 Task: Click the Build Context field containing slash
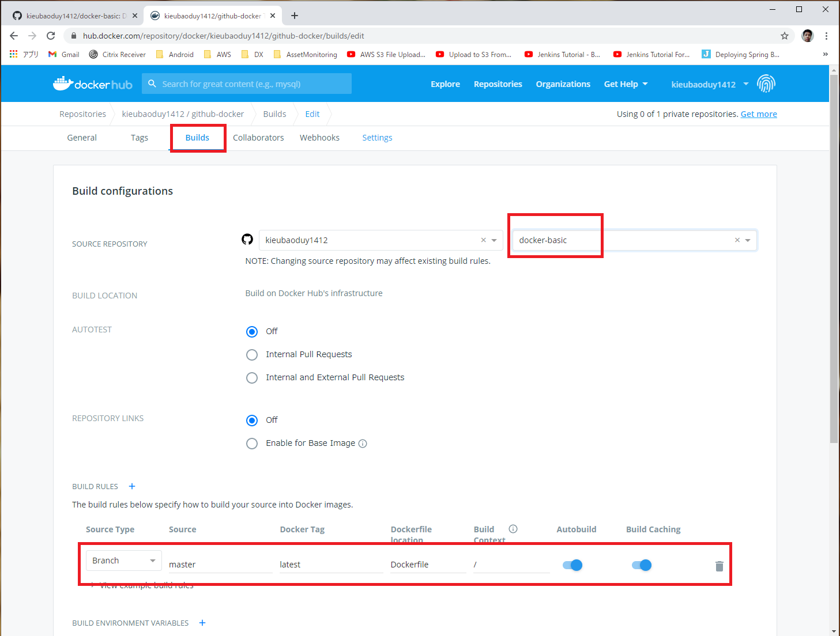pos(511,565)
